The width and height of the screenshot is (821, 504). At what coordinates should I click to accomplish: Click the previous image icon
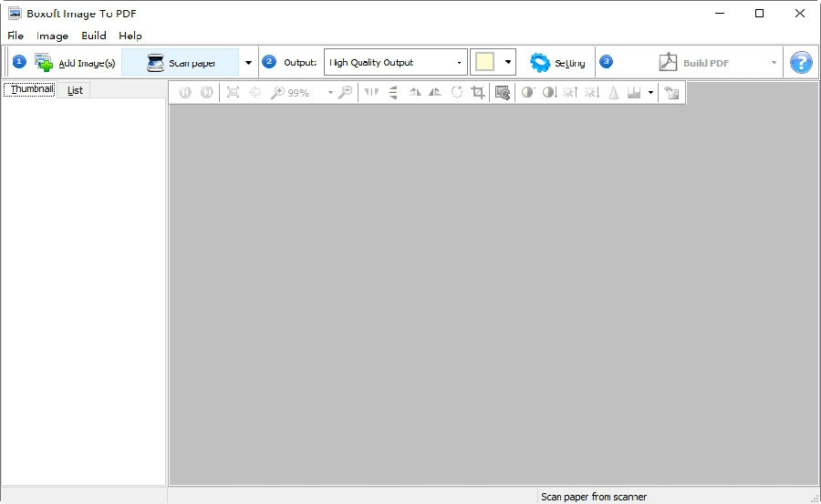[185, 92]
